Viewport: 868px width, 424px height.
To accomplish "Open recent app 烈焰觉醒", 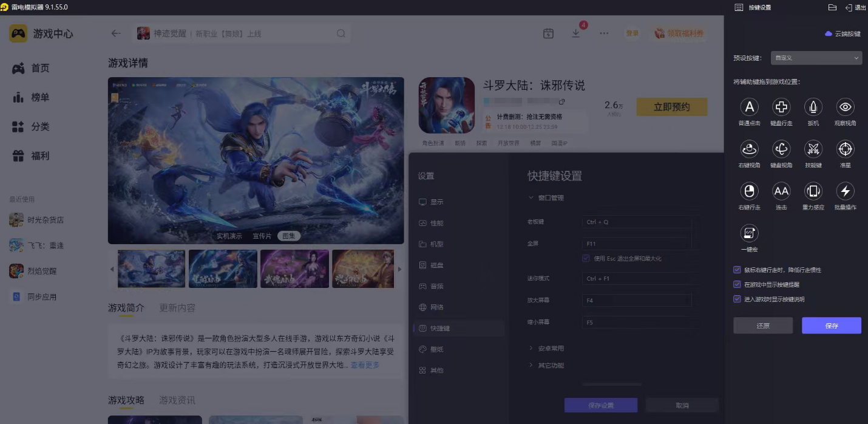I will (33, 271).
